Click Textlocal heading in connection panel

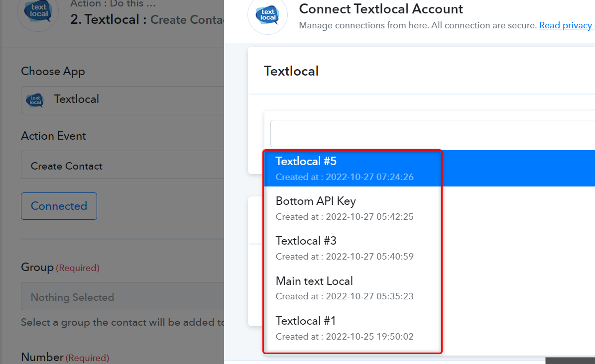[291, 71]
